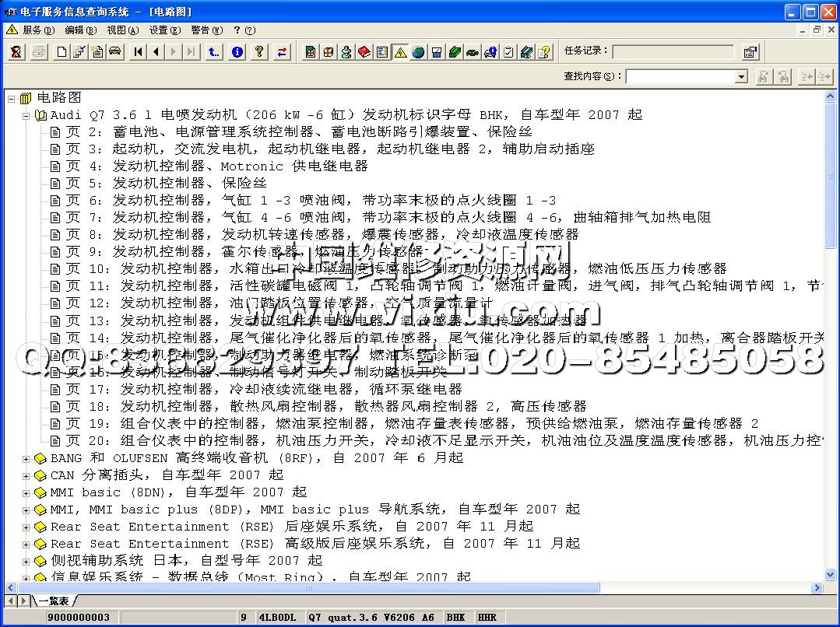Click the teal person figure toolbar icon
The image size is (840, 627).
346,52
